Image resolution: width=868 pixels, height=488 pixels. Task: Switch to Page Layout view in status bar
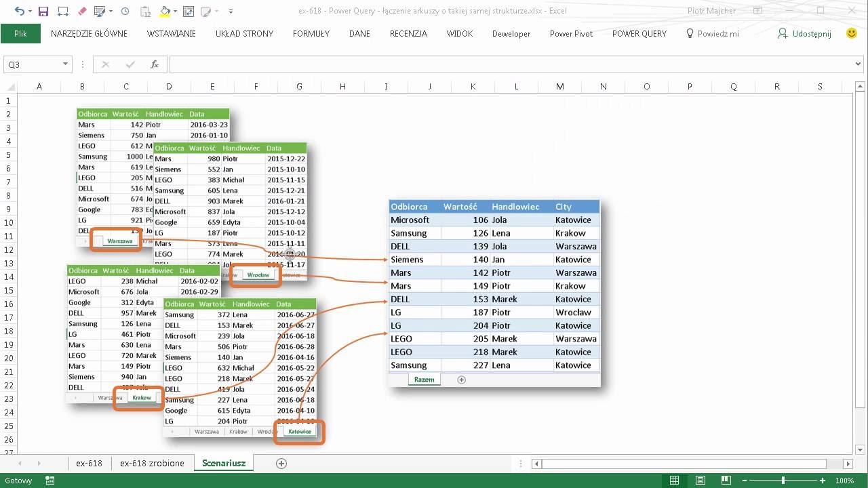[x=702, y=481]
